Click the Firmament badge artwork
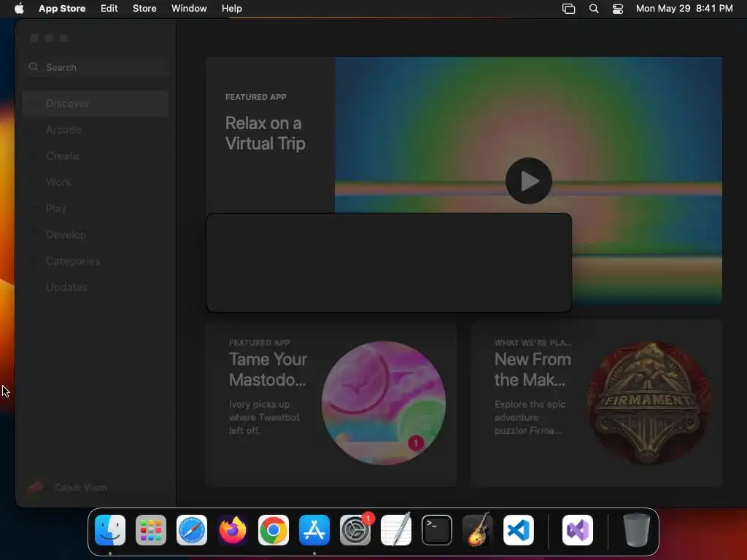The height and width of the screenshot is (560, 747). pos(649,402)
